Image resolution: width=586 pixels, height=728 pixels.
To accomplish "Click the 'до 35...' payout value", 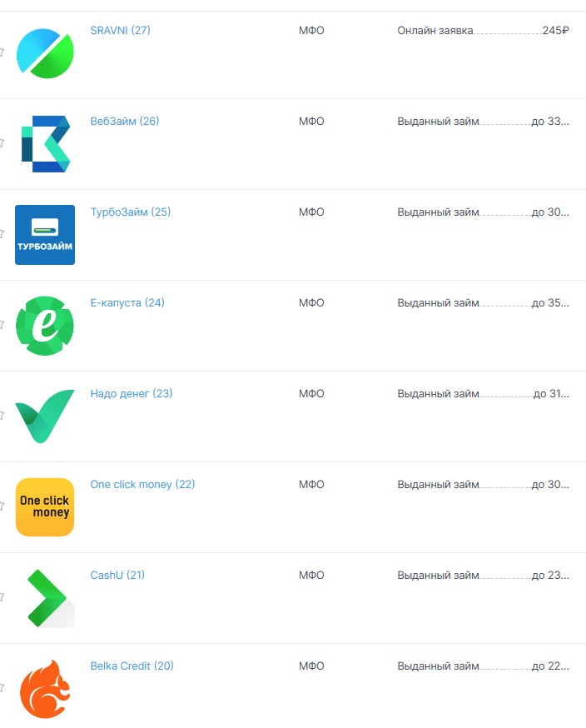I will (x=550, y=302).
